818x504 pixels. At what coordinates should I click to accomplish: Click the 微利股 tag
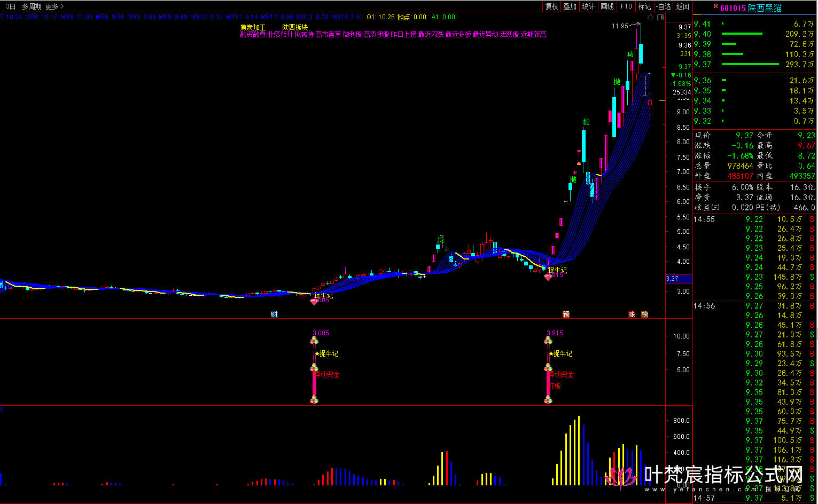352,35
